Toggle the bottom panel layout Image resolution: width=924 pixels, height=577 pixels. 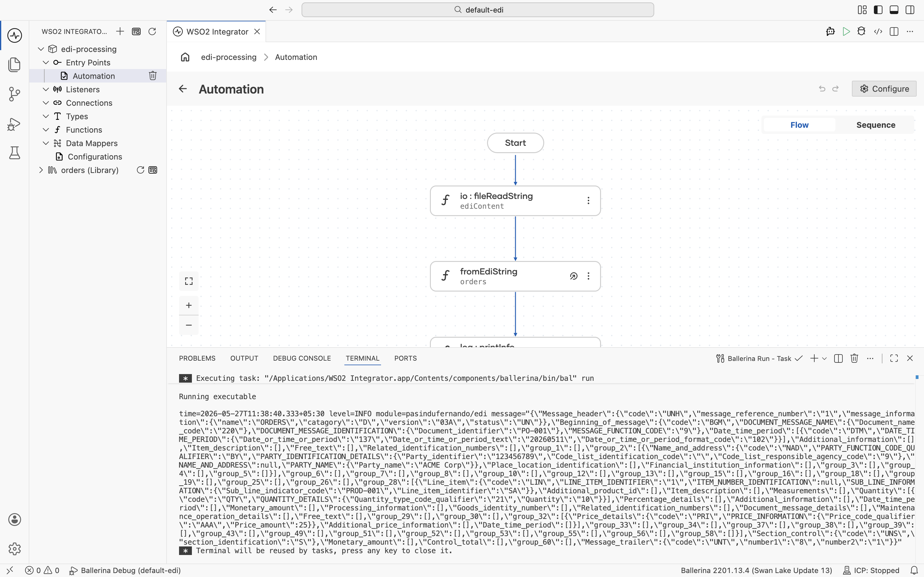pos(894,10)
